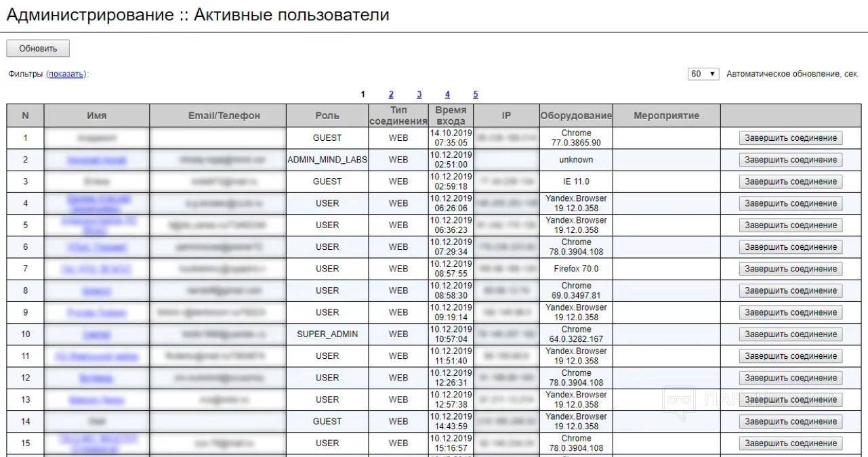This screenshot has height=457, width=868.
Task: Click Завершить соединение in row 6
Action: 791,247
